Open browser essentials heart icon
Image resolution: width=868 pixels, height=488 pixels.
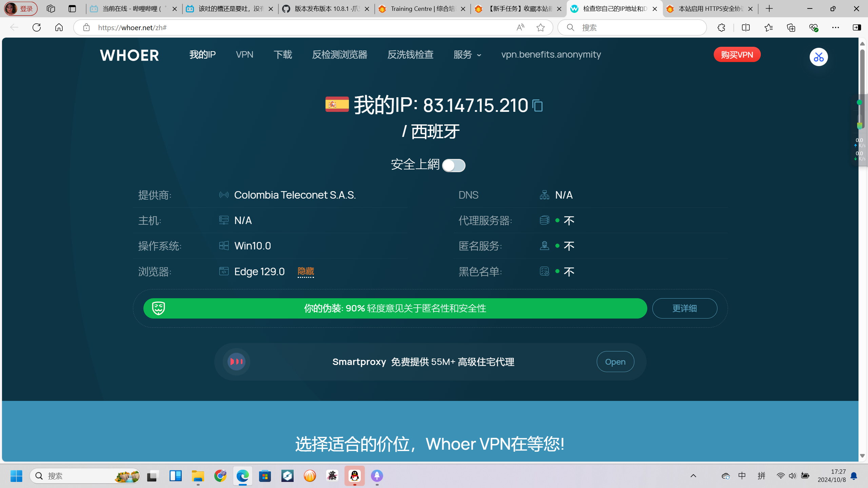(x=813, y=27)
